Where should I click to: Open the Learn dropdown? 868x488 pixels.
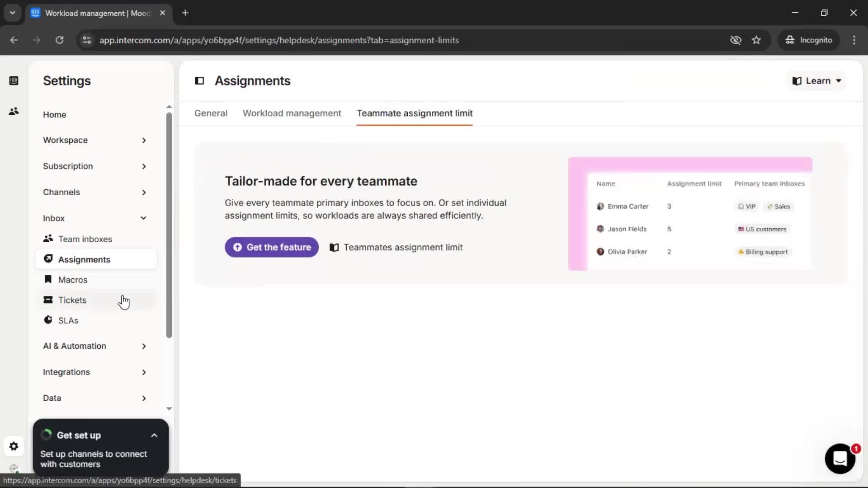point(817,81)
